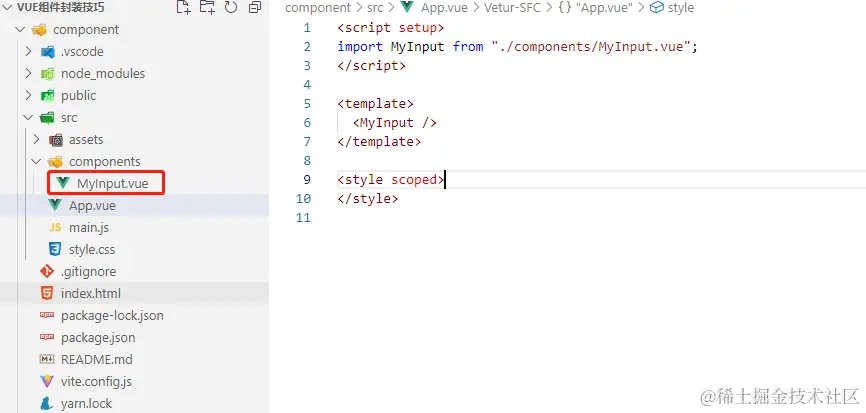866x413 pixels.
Task: Click the "App.vue" braces breadcrumb segment
Action: click(595, 8)
